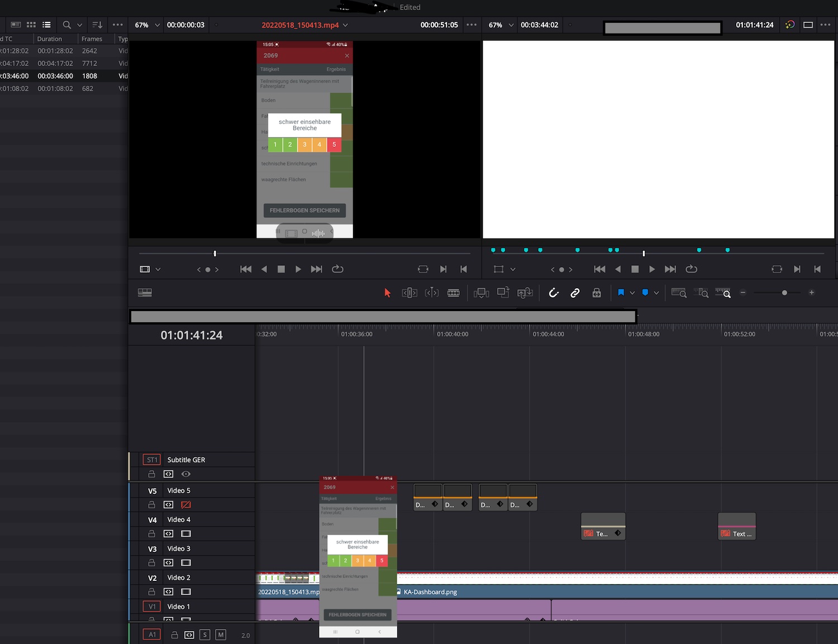Lock the Video 3 track
This screenshot has width=838, height=644.
pyautogui.click(x=151, y=562)
